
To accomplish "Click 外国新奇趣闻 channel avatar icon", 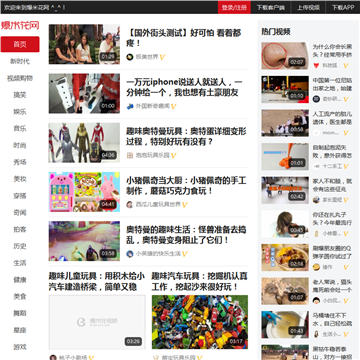I will (x=130, y=106).
